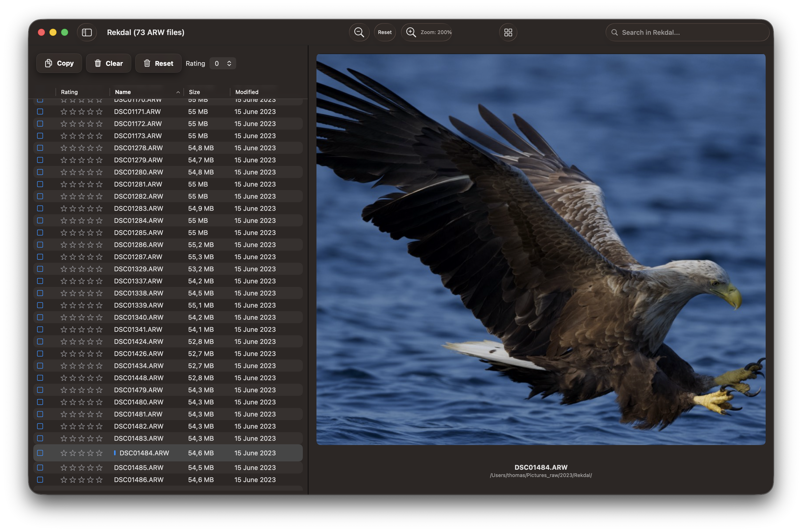Viewport: 802px width, 532px height.
Task: Click Reset button beside Clear
Action: (158, 64)
